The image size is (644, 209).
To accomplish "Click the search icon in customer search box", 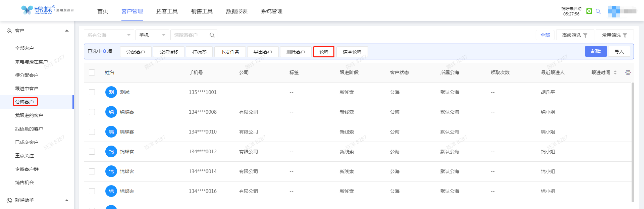I will [x=212, y=35].
